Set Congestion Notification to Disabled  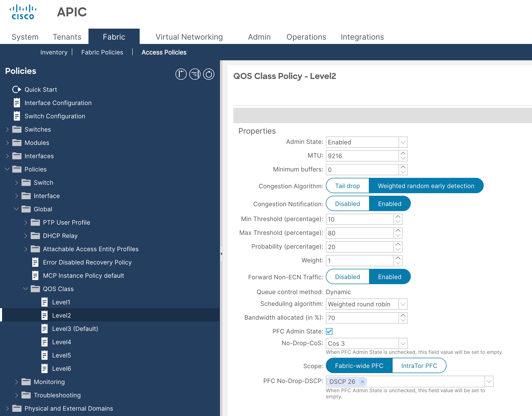pos(347,203)
